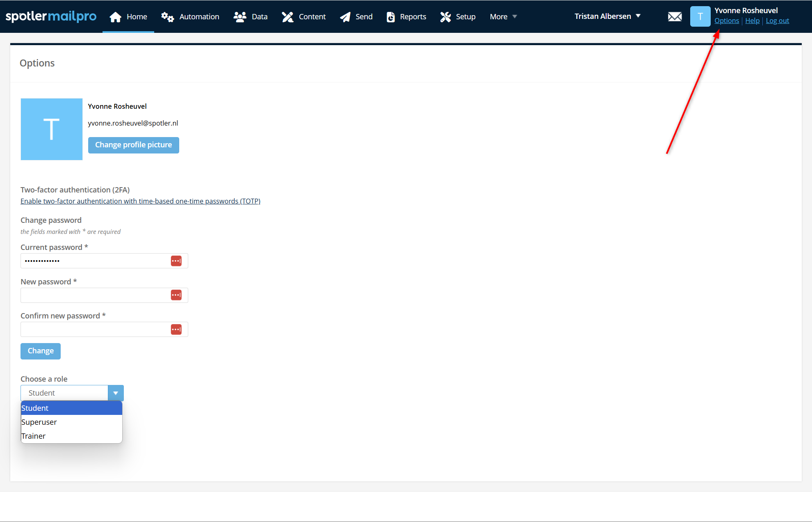Select Trainer from the role list
Viewport: 812px width, 522px height.
(34, 436)
